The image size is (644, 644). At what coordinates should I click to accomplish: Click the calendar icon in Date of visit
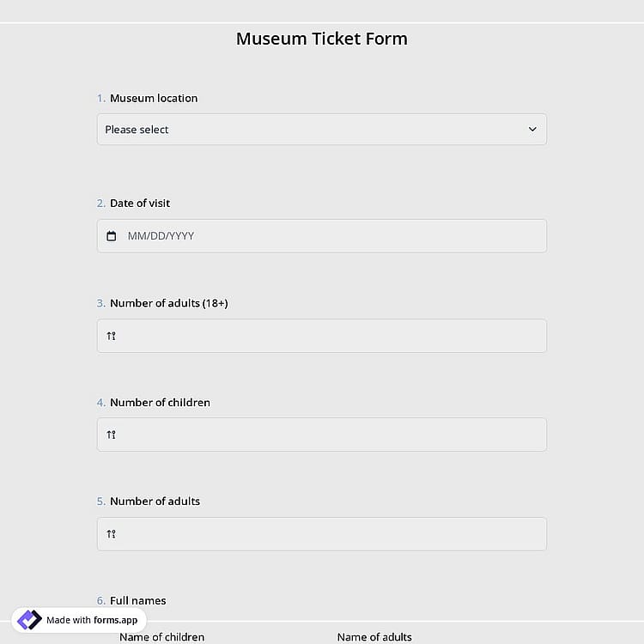[112, 236]
